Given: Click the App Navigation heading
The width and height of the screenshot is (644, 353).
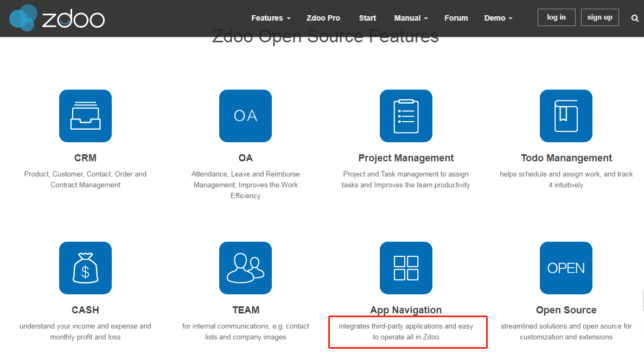Looking at the screenshot, I should (x=406, y=310).
